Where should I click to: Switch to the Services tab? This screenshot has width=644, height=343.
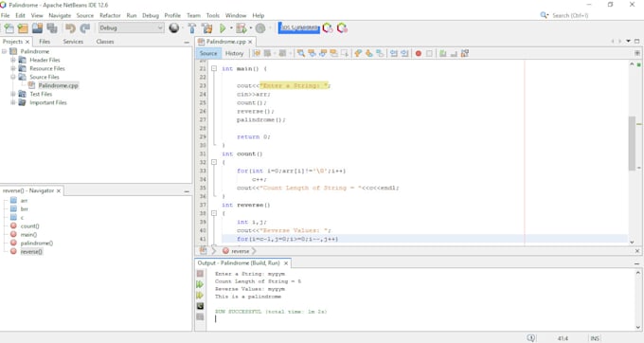click(73, 42)
